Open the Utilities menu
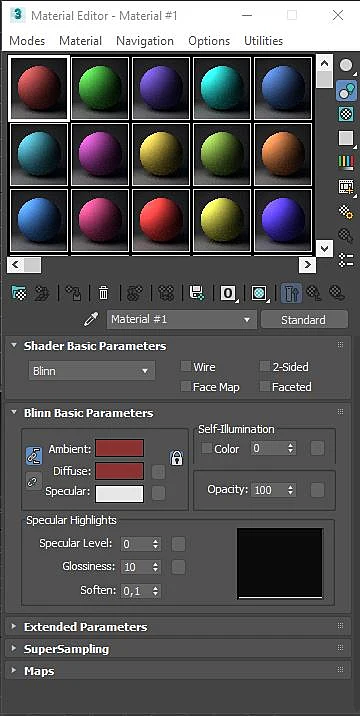Screen dimensions: 360x716 (x=264, y=41)
